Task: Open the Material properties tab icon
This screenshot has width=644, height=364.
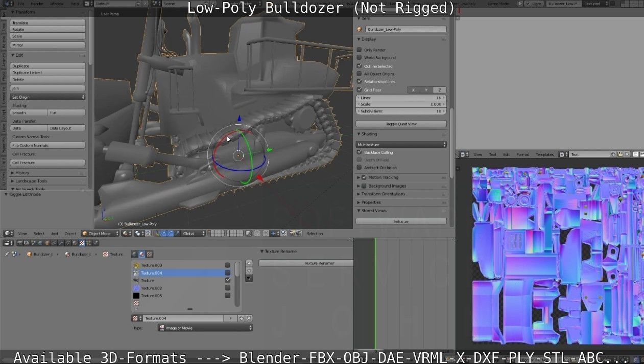Action: click(75, 243)
